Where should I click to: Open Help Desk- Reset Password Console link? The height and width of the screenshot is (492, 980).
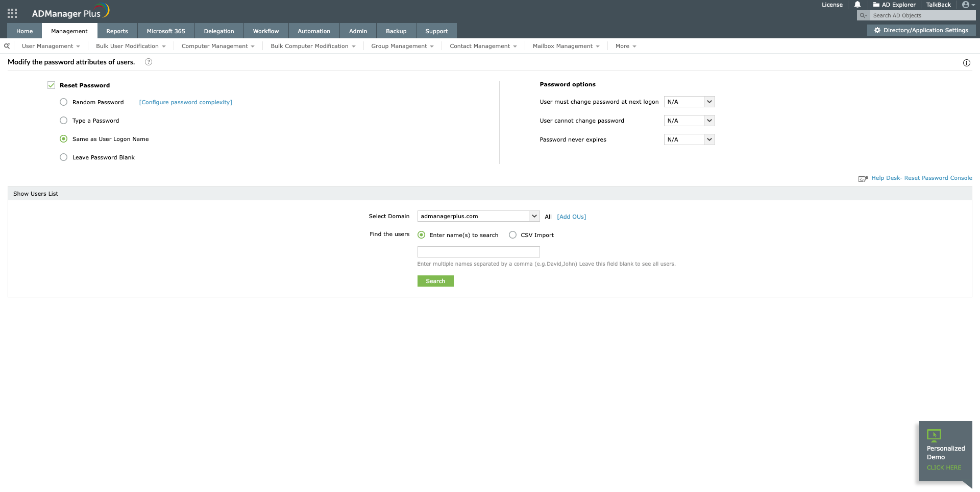tap(922, 178)
